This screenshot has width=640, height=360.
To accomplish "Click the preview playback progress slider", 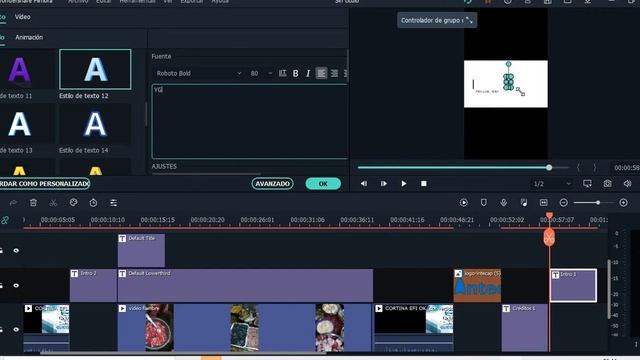I will [463, 167].
